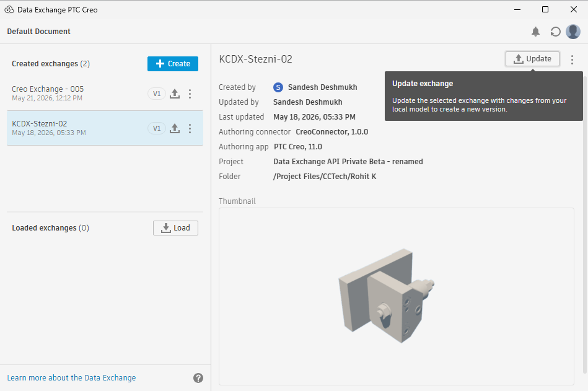This screenshot has height=391, width=588.
Task: Click the Load button
Action: tap(175, 228)
